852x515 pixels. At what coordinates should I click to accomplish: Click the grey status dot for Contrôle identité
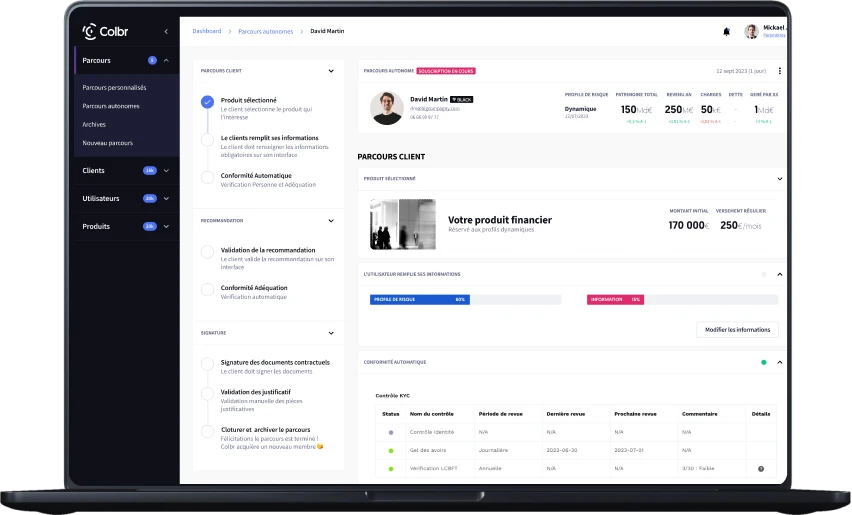391,432
